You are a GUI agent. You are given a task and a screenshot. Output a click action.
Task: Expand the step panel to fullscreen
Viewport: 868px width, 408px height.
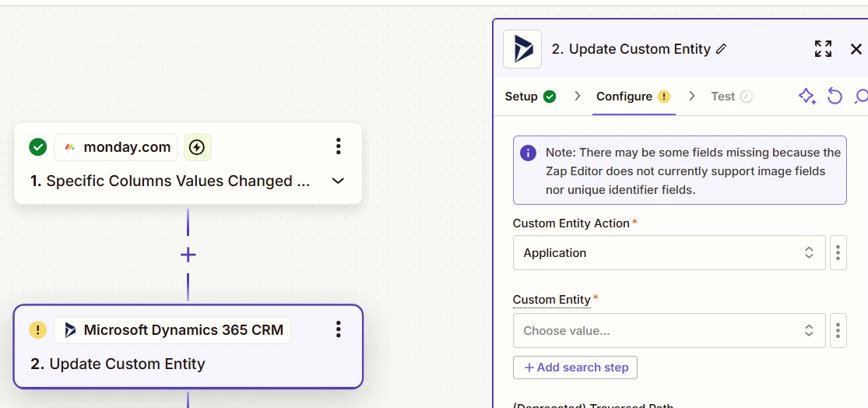tap(823, 49)
